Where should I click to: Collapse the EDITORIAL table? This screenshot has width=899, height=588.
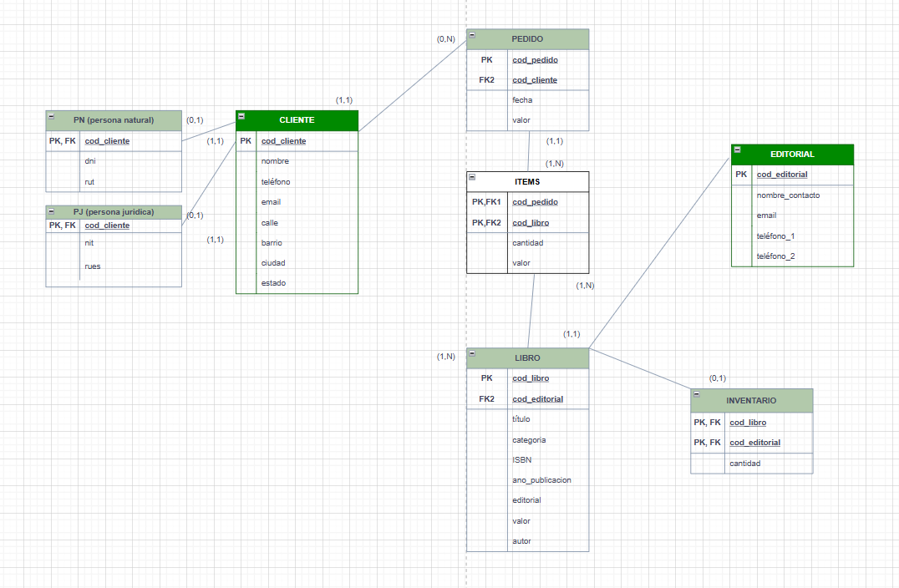click(737, 150)
